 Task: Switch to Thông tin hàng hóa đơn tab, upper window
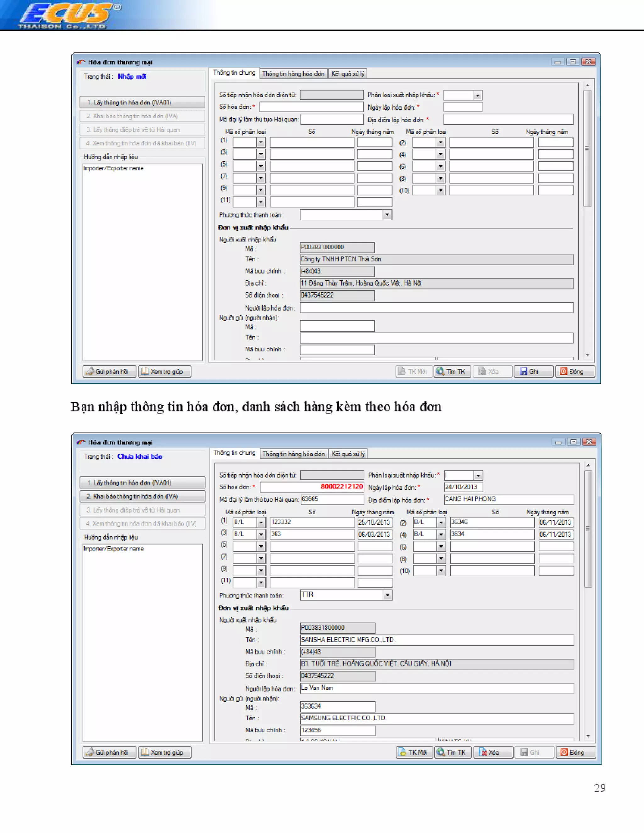pos(293,74)
